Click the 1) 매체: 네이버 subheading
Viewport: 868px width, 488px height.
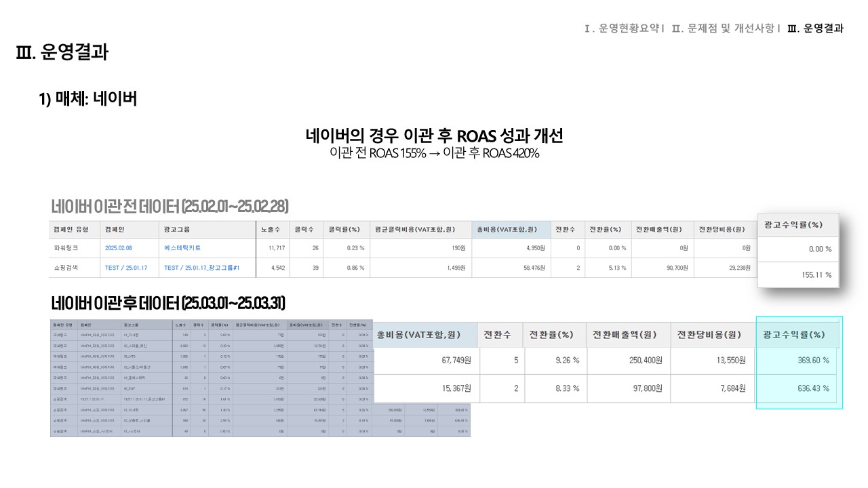pyautogui.click(x=88, y=99)
